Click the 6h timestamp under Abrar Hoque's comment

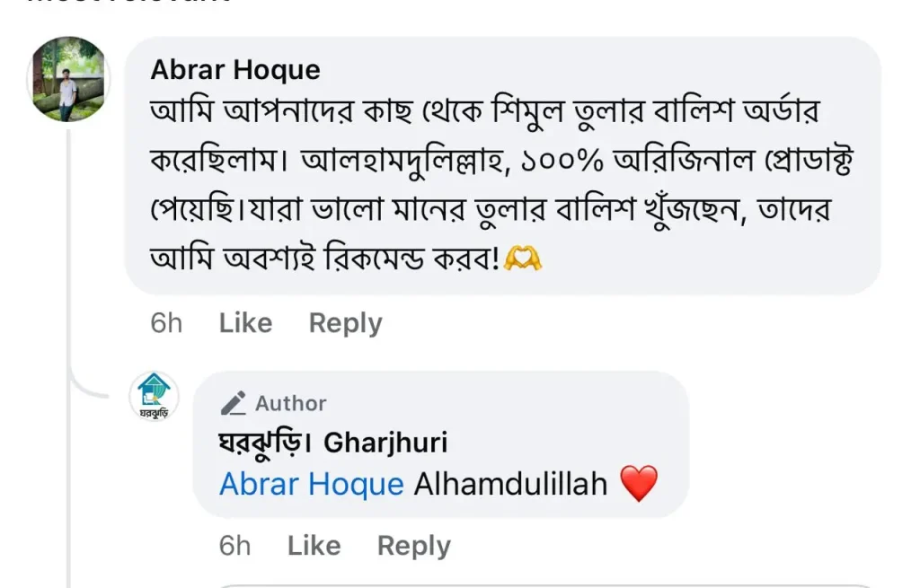166,323
